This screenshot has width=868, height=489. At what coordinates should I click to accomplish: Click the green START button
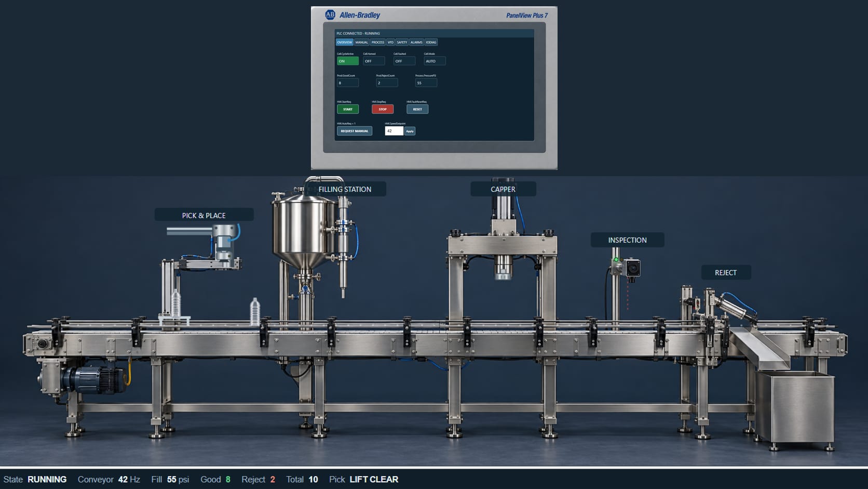click(348, 109)
